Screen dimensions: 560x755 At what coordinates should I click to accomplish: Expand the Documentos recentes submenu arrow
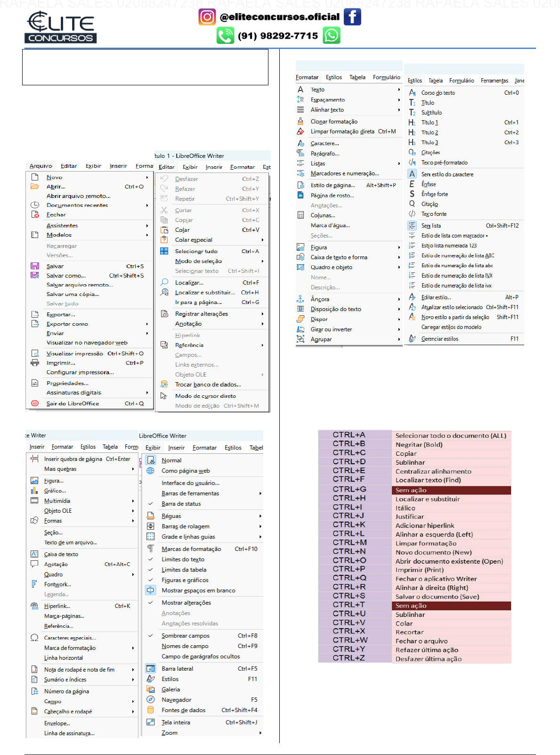(x=147, y=205)
